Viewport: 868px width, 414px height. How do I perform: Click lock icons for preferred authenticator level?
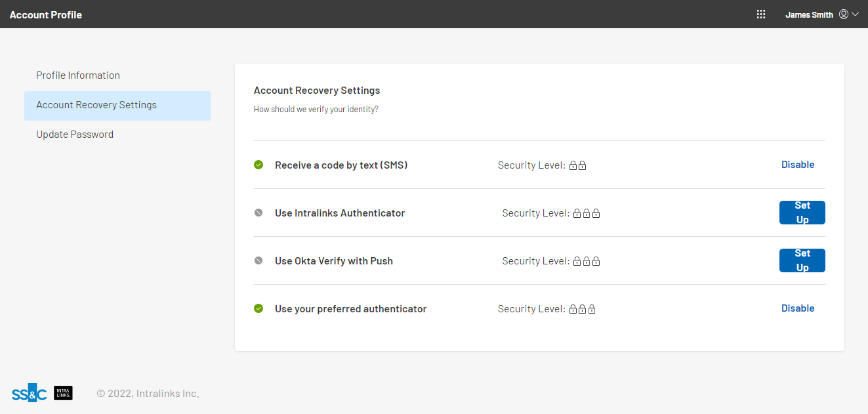583,309
